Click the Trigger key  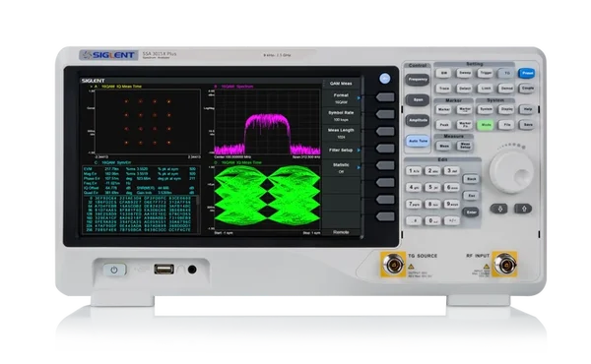[x=486, y=73]
